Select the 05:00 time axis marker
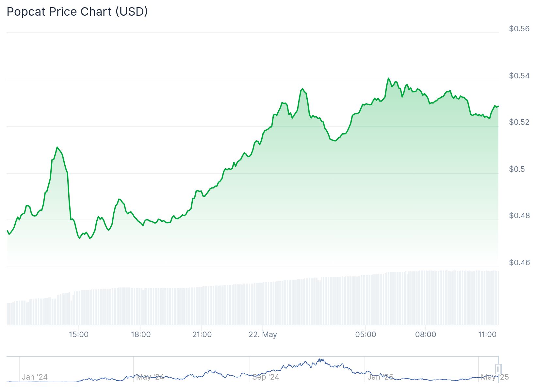Viewport: 537px width, 392px height. pos(366,335)
